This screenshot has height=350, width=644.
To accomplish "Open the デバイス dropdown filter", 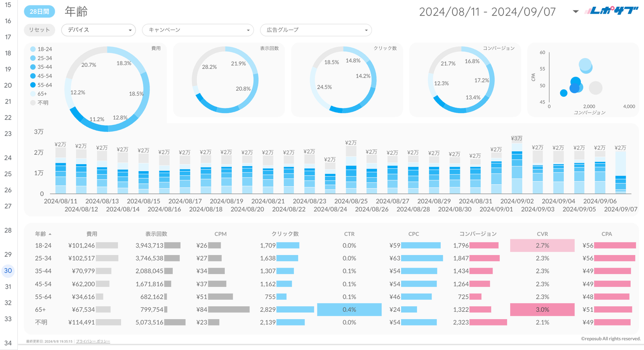I will pos(98,30).
